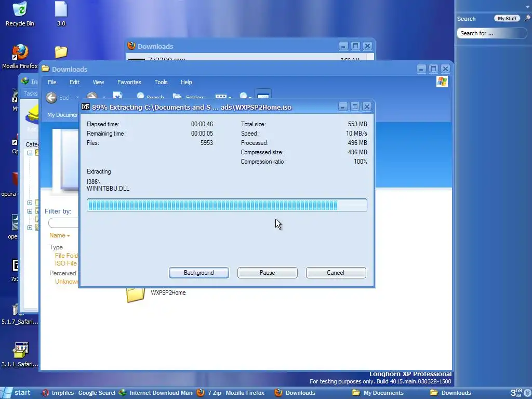Click the Files count 5953
Image resolution: width=532 pixels, height=399 pixels.
(207, 143)
